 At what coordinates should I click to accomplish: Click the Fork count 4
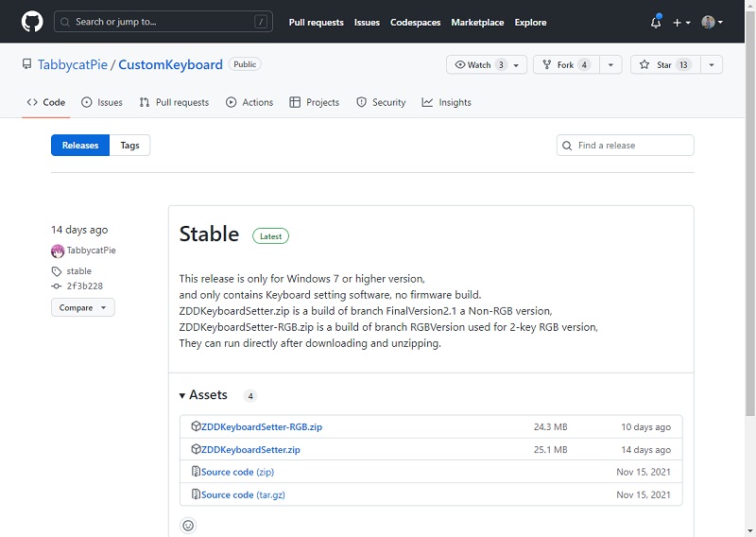(x=584, y=64)
